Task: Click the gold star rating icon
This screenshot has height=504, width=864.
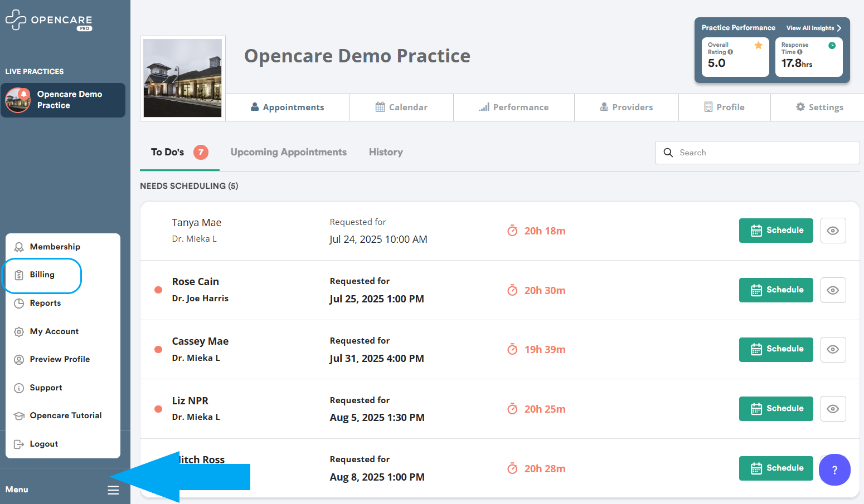Action: tap(758, 46)
